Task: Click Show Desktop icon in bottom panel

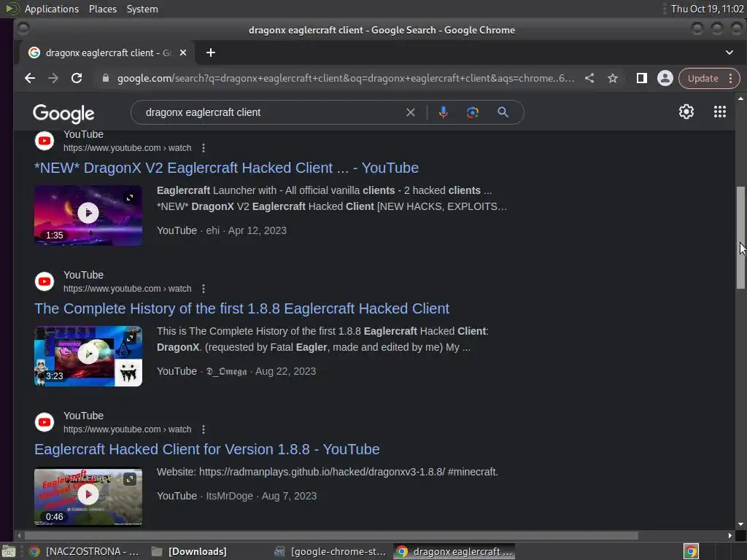Action: point(9,551)
